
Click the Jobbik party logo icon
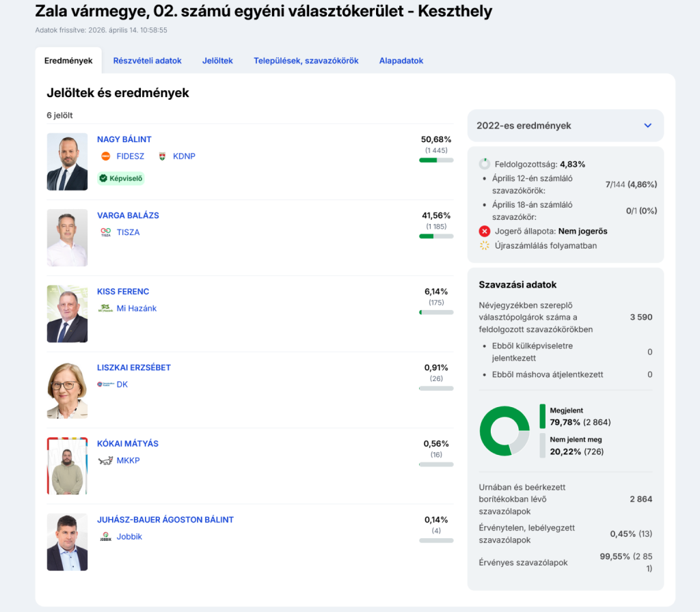coord(105,537)
